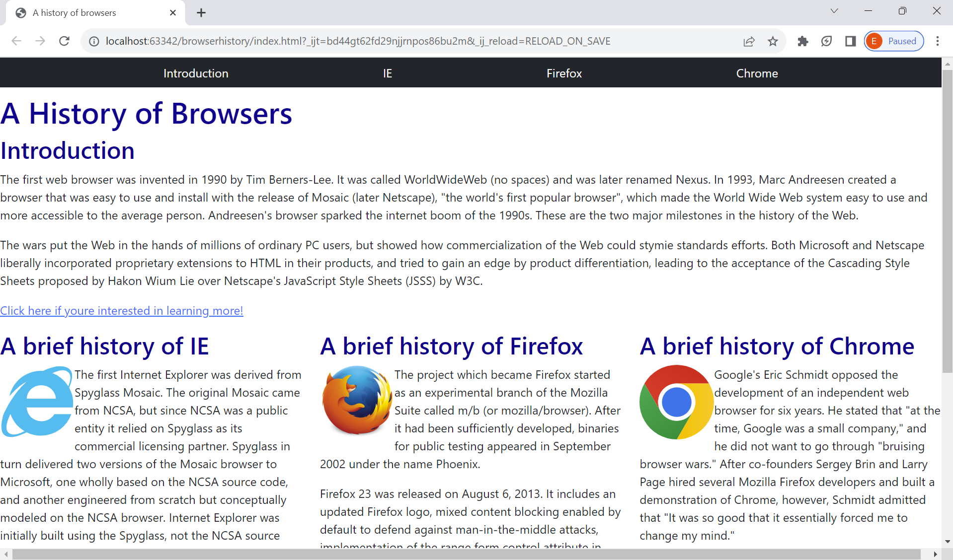Toggle the browser side panel
953x560 pixels.
[850, 41]
